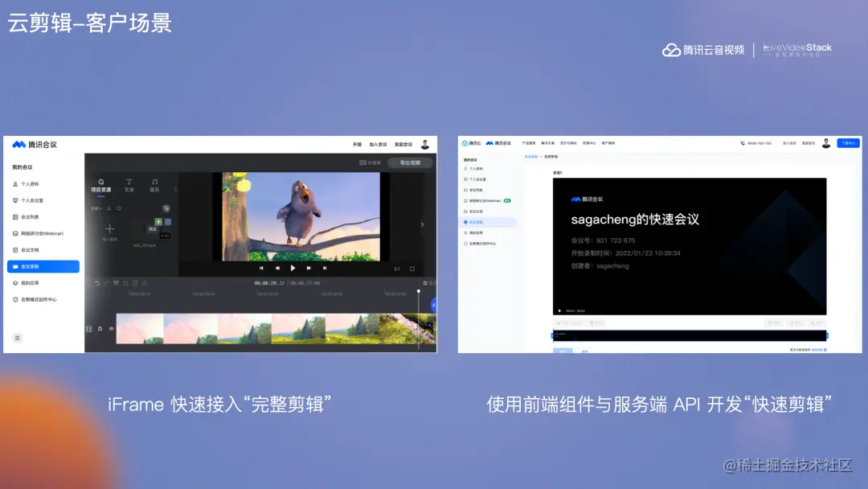Click the right chevron on the preview panel edge
868x489 pixels.
coord(422,224)
